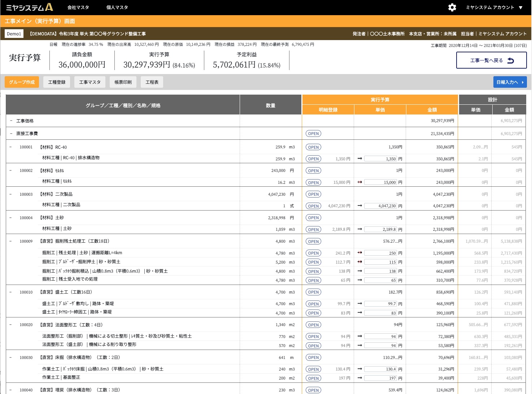
Task: Click 帳票印刷 button
Action: 123,82
